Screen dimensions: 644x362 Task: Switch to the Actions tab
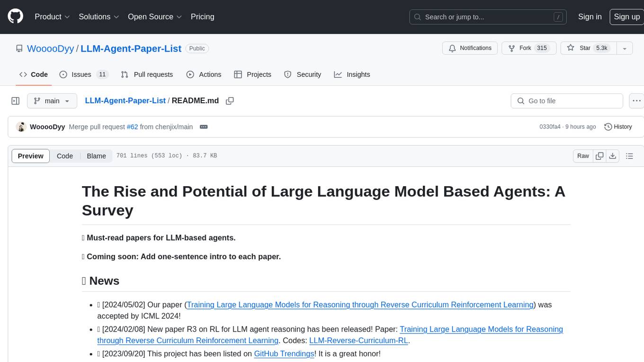[x=204, y=74]
